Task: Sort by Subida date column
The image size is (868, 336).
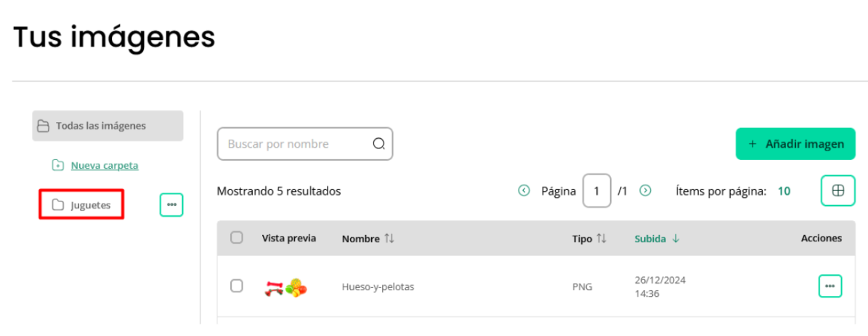Action: [657, 239]
